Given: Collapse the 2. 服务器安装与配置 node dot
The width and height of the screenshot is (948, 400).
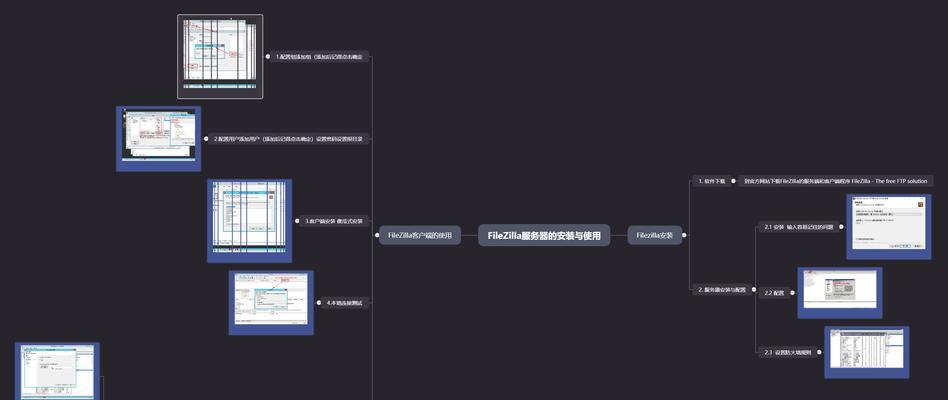Looking at the screenshot, I should pyautogui.click(x=753, y=290).
